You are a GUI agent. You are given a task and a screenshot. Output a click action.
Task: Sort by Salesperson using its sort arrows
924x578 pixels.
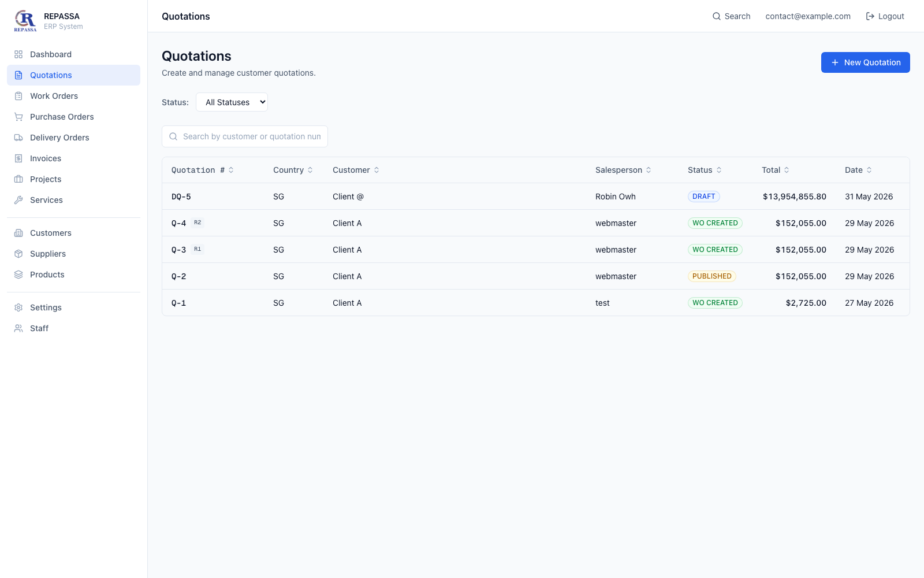(649, 170)
